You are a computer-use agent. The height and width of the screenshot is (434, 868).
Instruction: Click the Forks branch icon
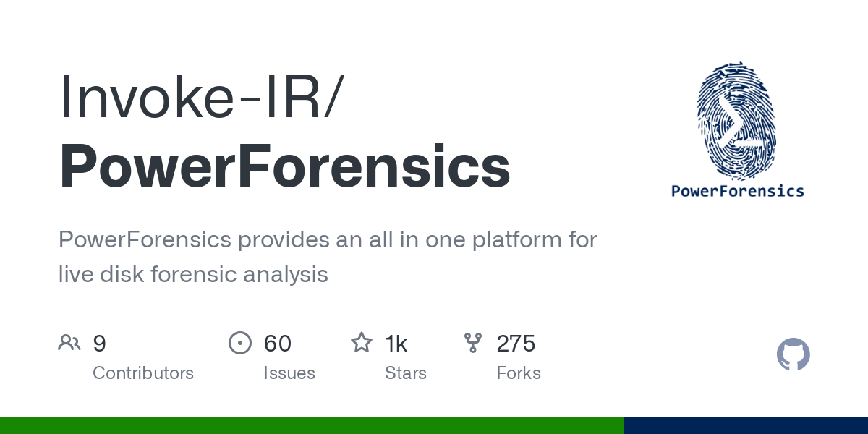pos(473,342)
